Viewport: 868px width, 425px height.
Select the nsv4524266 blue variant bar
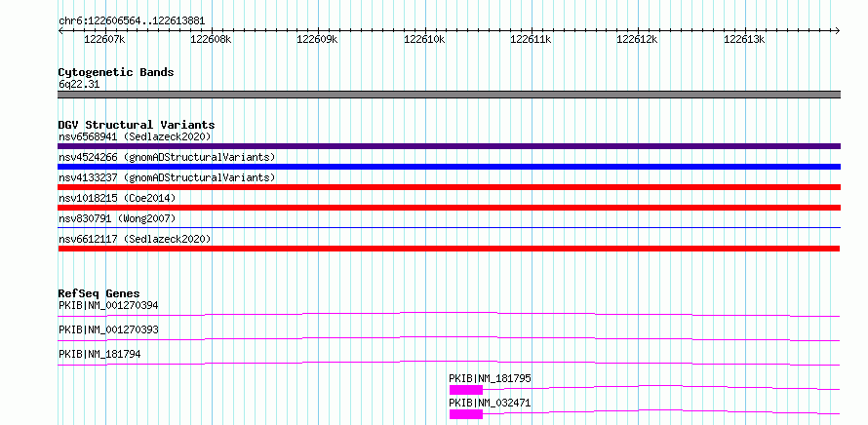coord(449,167)
